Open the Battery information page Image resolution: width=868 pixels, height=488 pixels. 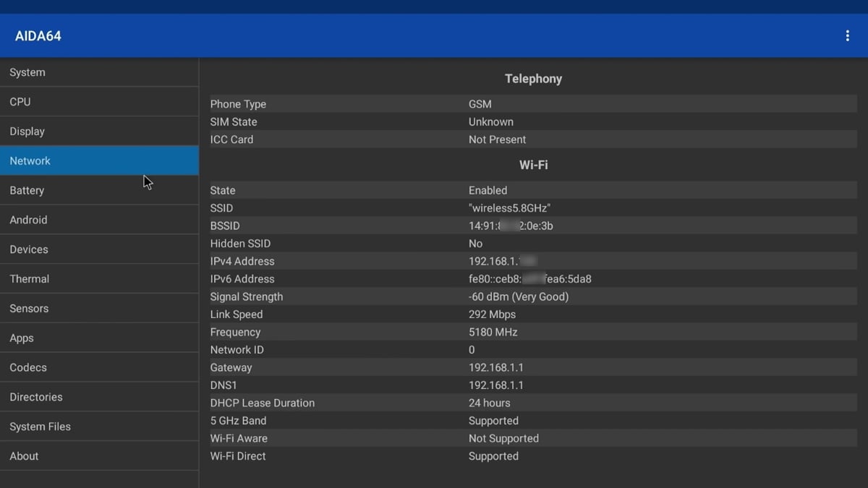click(99, 190)
